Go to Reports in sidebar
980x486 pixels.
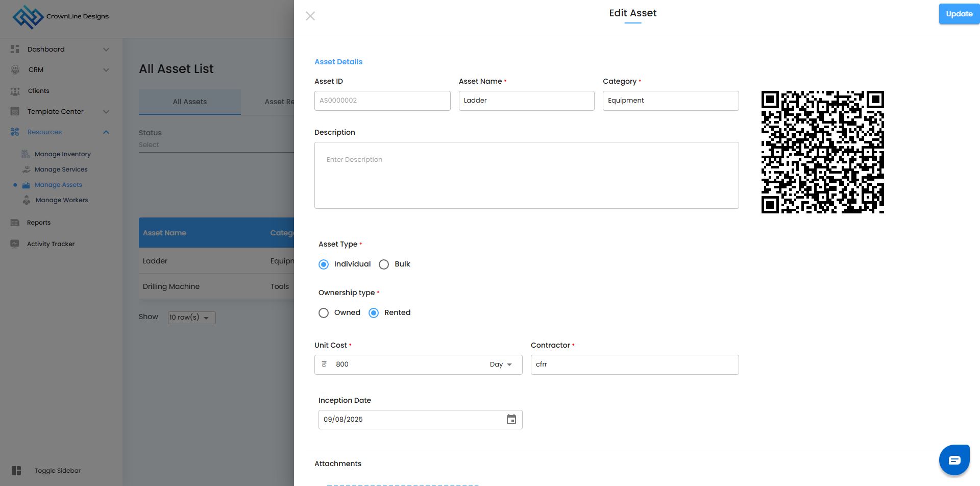[x=39, y=223]
